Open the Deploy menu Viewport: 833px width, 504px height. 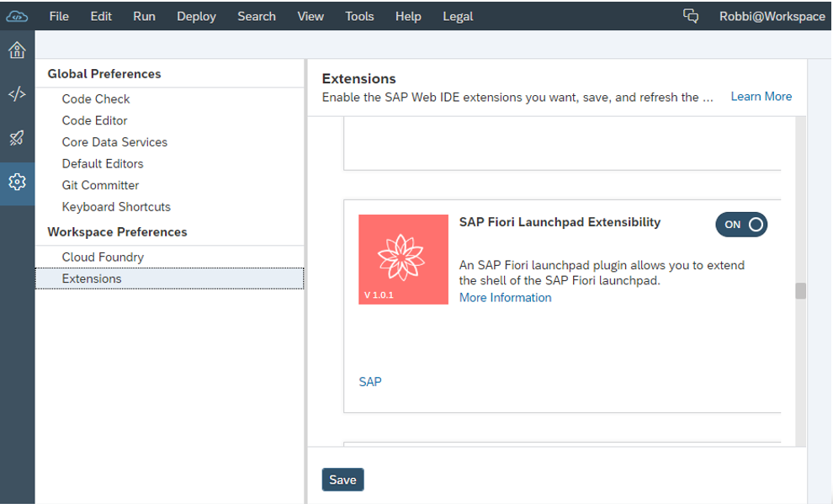pyautogui.click(x=196, y=17)
